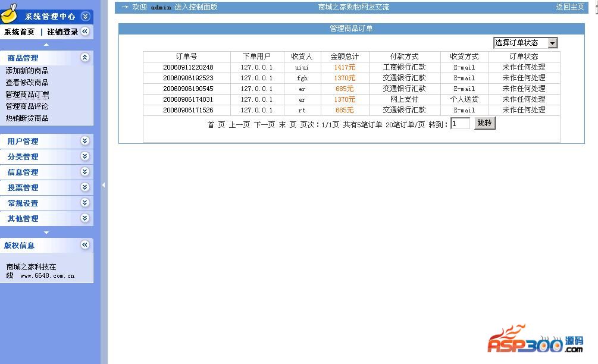Viewport: 598px width, 364px height.
Task: Expand the 用户管理 section
Action: tap(84, 140)
